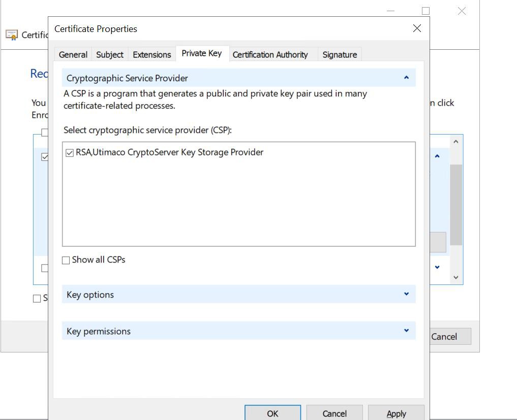517x420 pixels.
Task: Click Cancel in Certificate Properties dialog
Action: coord(334,413)
